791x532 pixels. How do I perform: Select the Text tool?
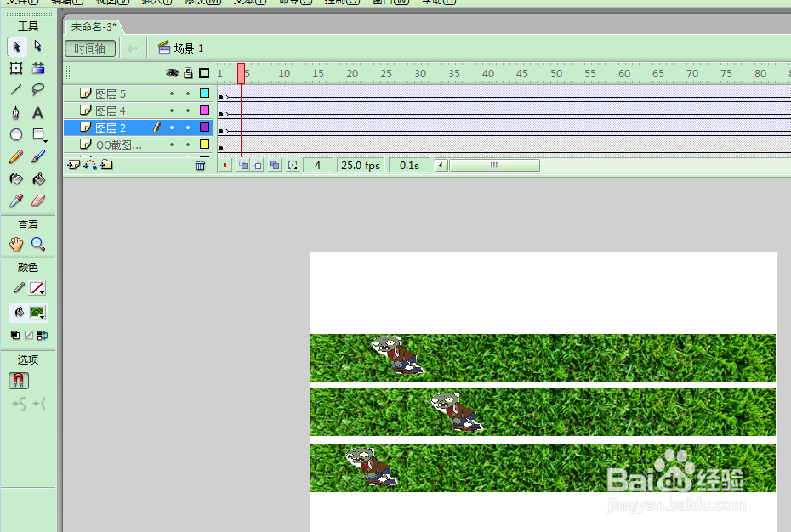coord(37,112)
